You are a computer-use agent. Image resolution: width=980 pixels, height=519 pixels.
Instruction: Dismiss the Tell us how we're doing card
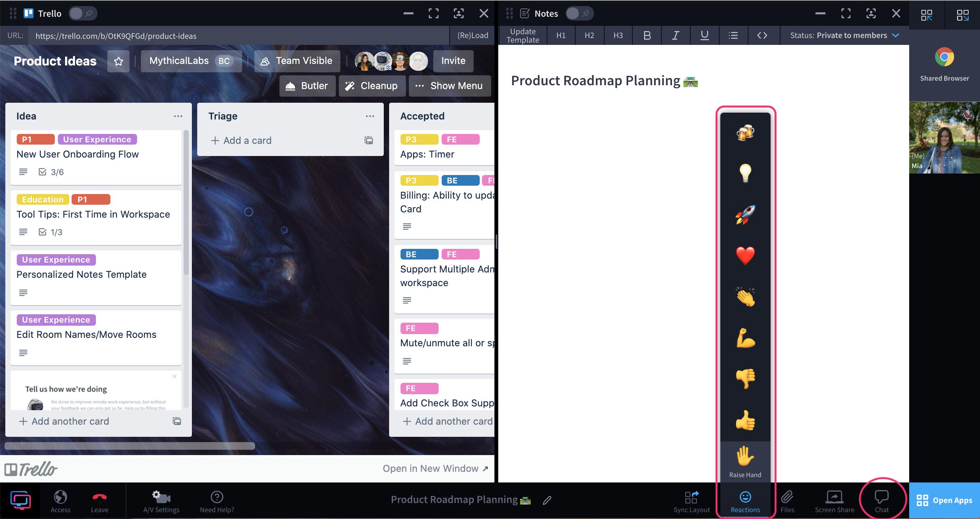[174, 376]
